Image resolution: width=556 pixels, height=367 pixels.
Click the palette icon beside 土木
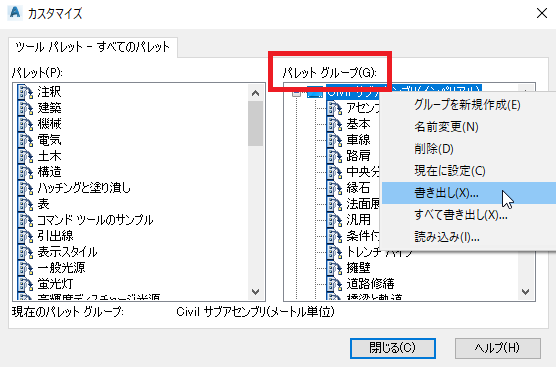(x=25, y=156)
